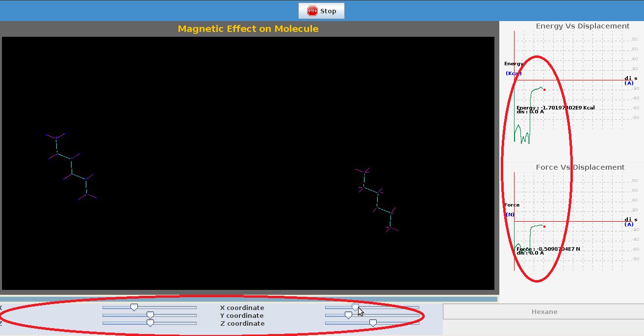644x336 pixels.
Task: Click the horizontal bar below the molecule viewer
Action: pos(248,299)
